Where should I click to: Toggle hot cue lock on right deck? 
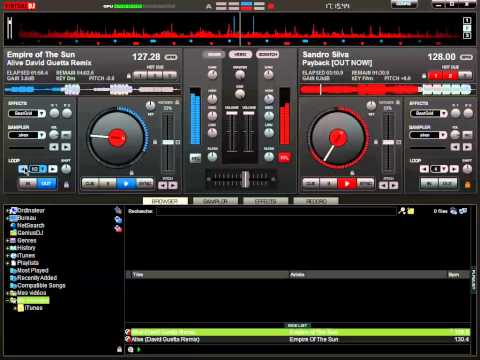click(424, 76)
